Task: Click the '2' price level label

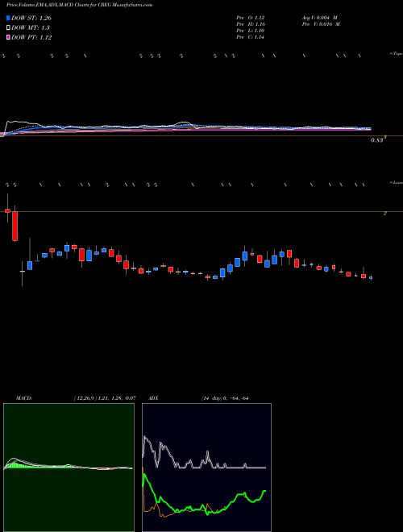Action: pyautogui.click(x=384, y=214)
